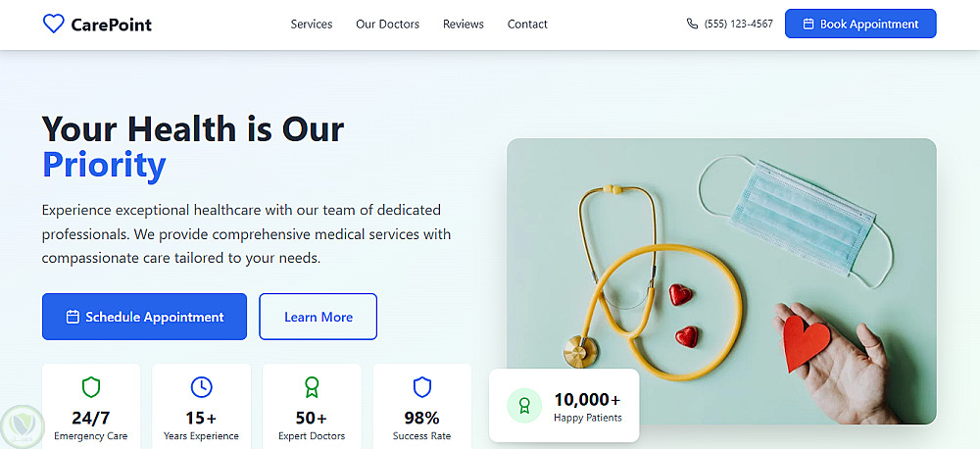Click the phone icon in the header
Viewport: 980px width, 449px height.
pyautogui.click(x=693, y=25)
